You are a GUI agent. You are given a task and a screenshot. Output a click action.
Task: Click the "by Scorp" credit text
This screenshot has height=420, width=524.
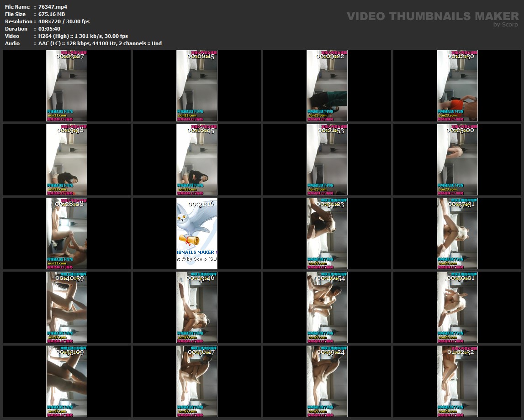point(505,25)
